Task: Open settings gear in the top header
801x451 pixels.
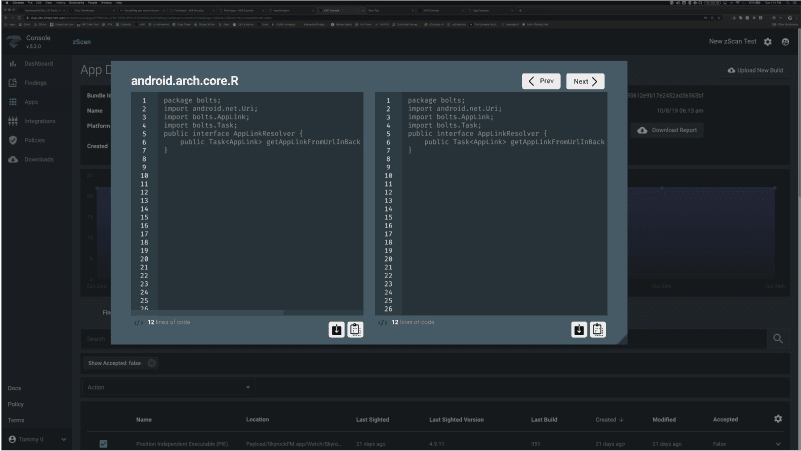Action: [768, 42]
